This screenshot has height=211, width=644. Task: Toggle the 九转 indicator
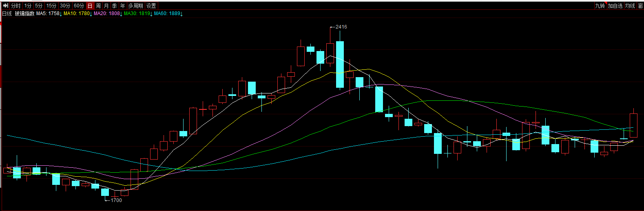pos(600,6)
